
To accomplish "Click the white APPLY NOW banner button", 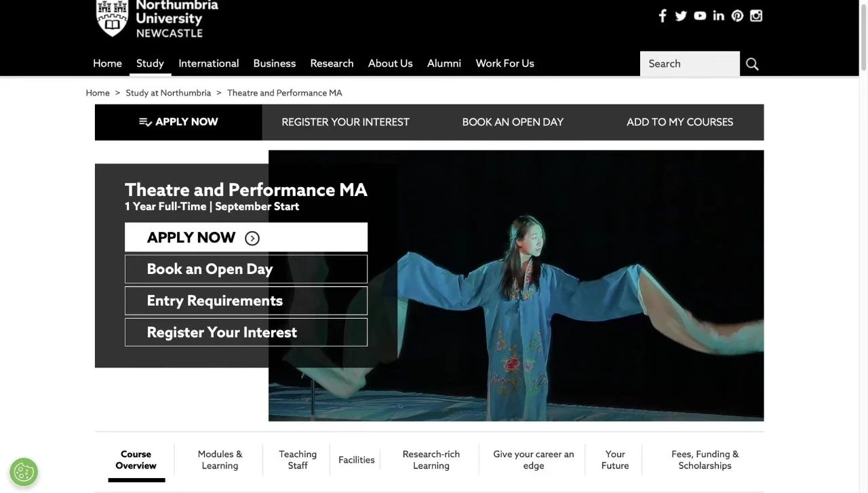I will [x=246, y=237].
